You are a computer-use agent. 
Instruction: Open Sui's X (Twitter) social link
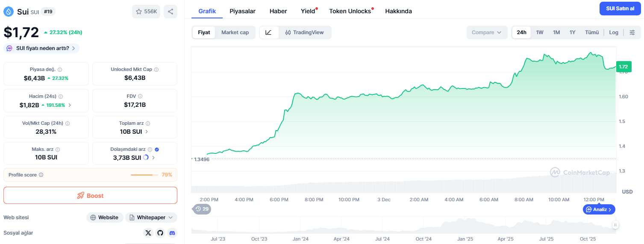[x=148, y=233]
